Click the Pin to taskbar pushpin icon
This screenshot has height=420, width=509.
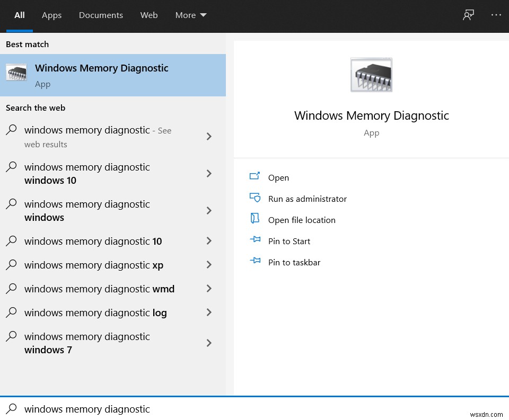255,262
